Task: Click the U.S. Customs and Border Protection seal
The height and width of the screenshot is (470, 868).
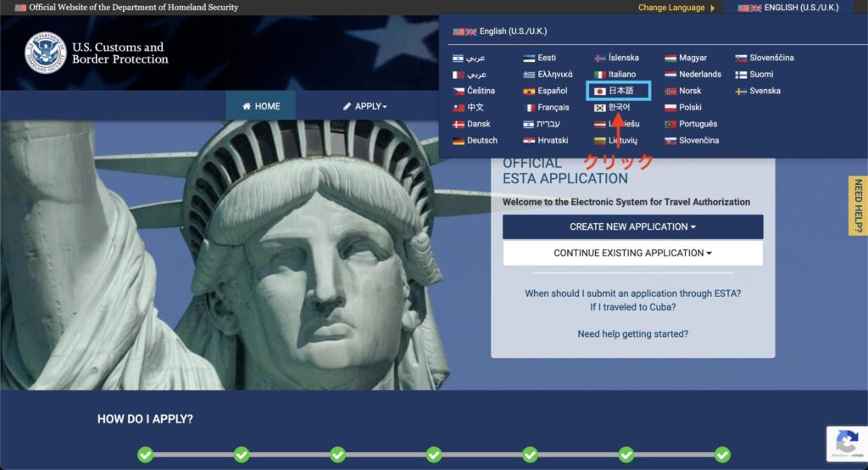Action: (x=45, y=53)
